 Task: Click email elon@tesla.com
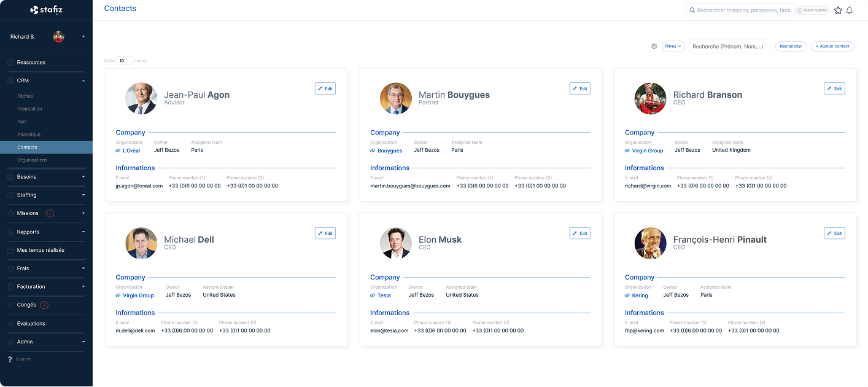[389, 330]
